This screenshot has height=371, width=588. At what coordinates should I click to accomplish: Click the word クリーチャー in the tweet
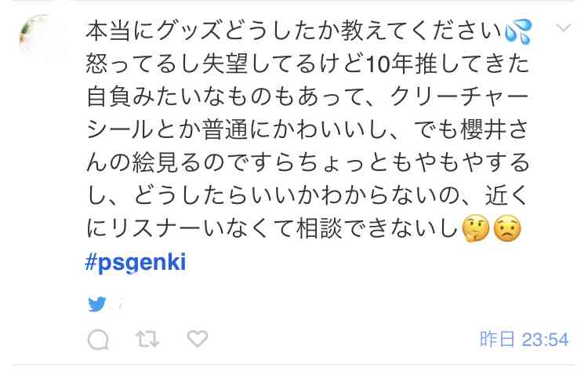coord(460,96)
